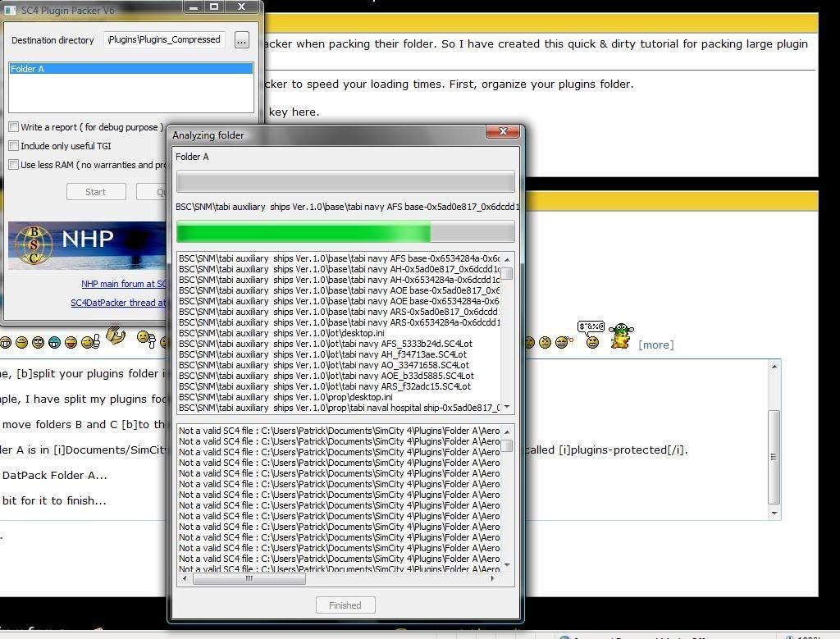Select the 'tabi naval hospital ship' line
Image resolution: width=840 pixels, height=639 pixels.
pos(339,409)
